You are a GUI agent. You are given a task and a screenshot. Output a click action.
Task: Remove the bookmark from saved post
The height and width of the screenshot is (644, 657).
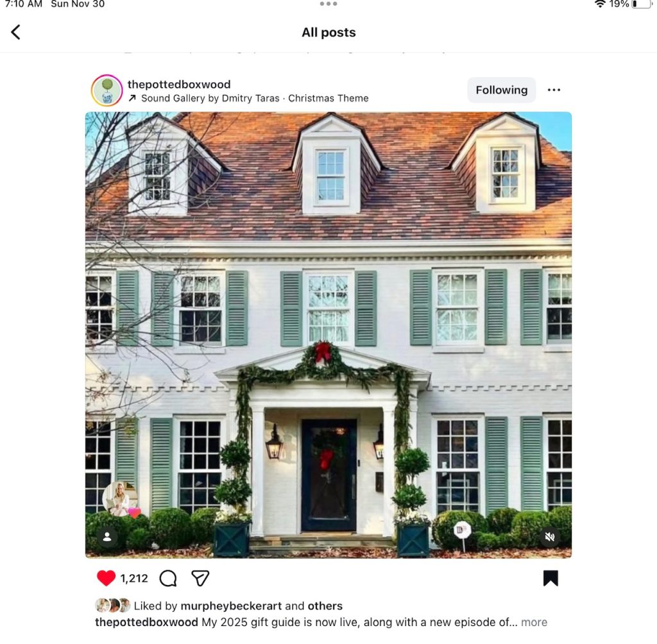tap(550, 578)
